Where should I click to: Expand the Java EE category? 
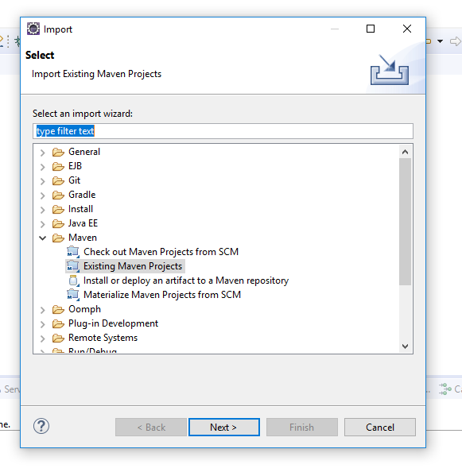tap(42, 224)
